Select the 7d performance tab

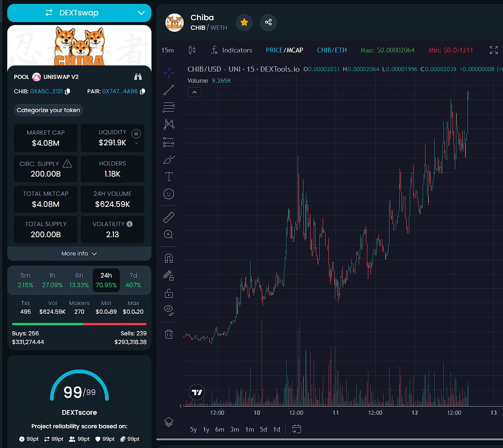(x=133, y=280)
